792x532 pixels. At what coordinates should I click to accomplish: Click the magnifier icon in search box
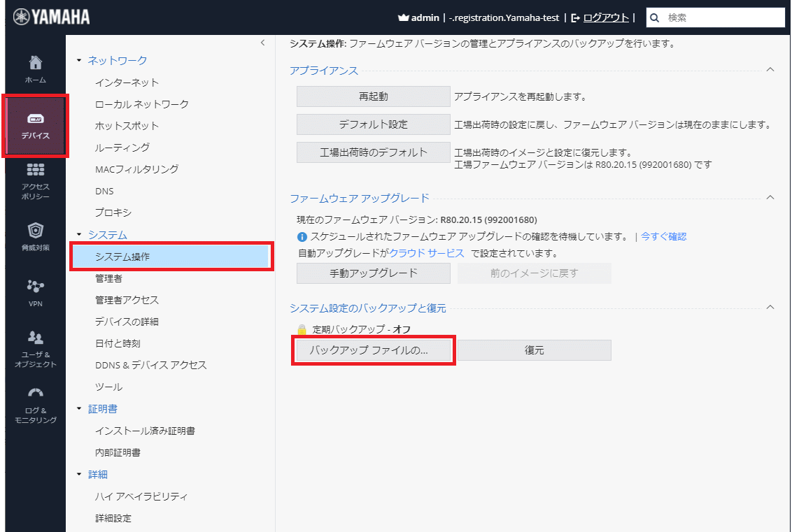(655, 17)
